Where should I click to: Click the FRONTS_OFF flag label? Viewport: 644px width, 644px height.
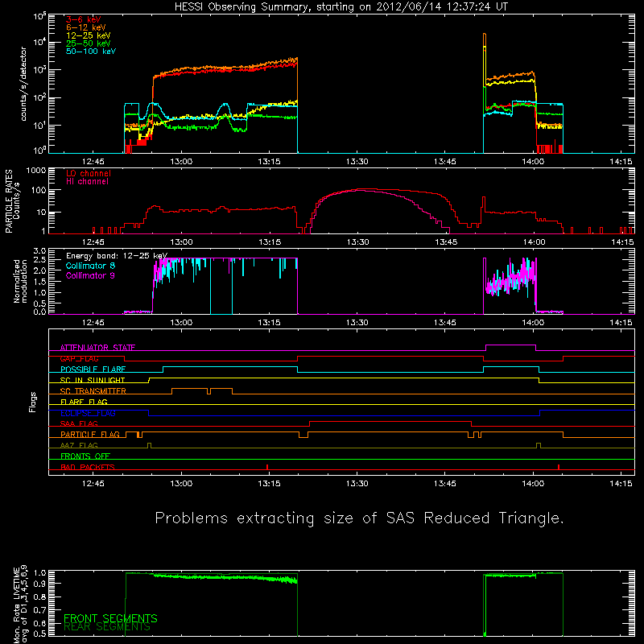pos(85,456)
